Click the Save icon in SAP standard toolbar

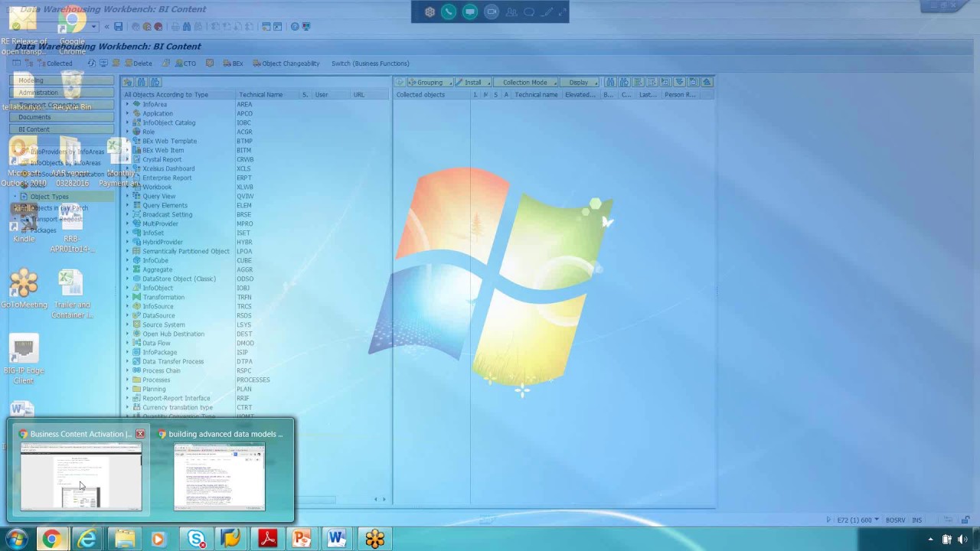[x=119, y=27]
